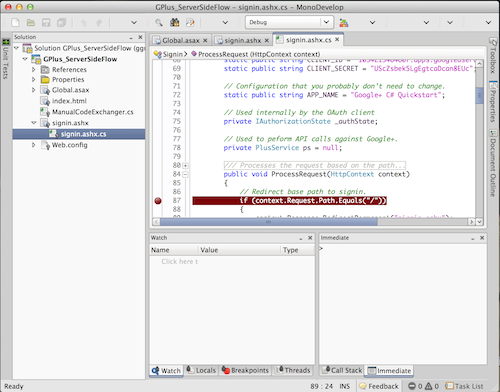Click the Replace toolbar icon
Screen dimensions: 500x392
coord(190,22)
